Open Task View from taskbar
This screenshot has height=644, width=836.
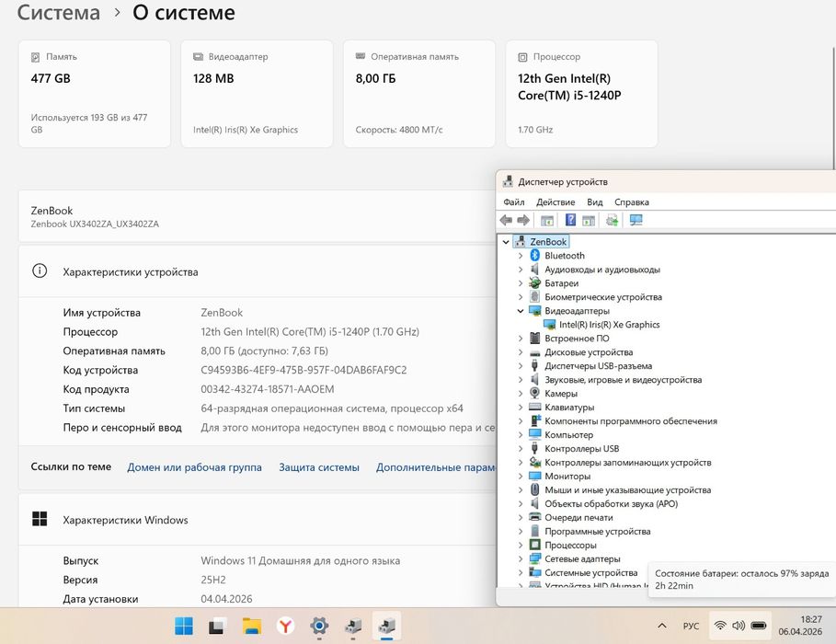coord(217,626)
